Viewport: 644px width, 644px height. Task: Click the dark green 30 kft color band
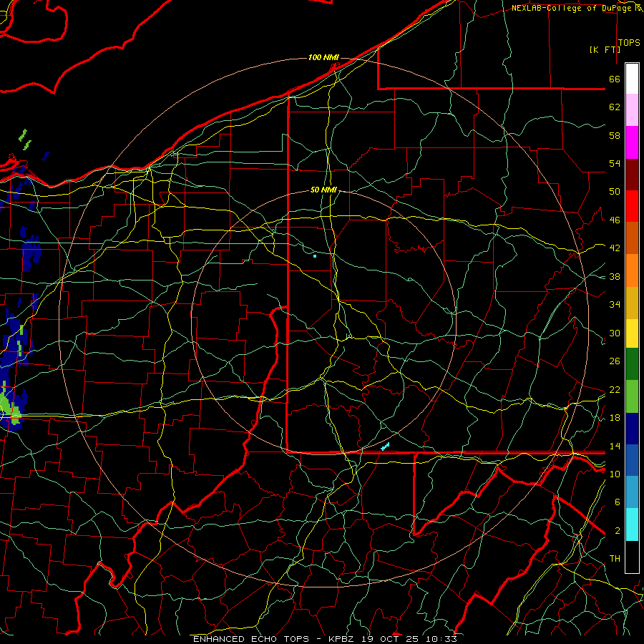click(x=632, y=364)
